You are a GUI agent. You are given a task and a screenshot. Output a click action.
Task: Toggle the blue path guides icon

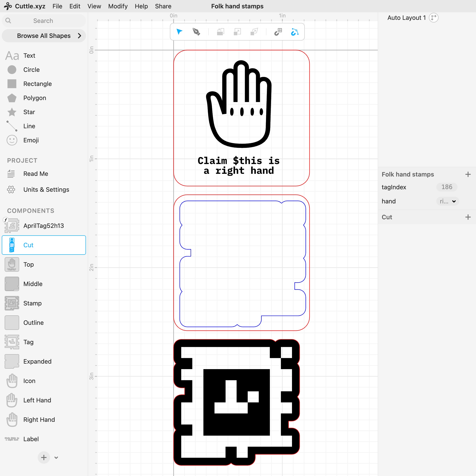(x=295, y=32)
